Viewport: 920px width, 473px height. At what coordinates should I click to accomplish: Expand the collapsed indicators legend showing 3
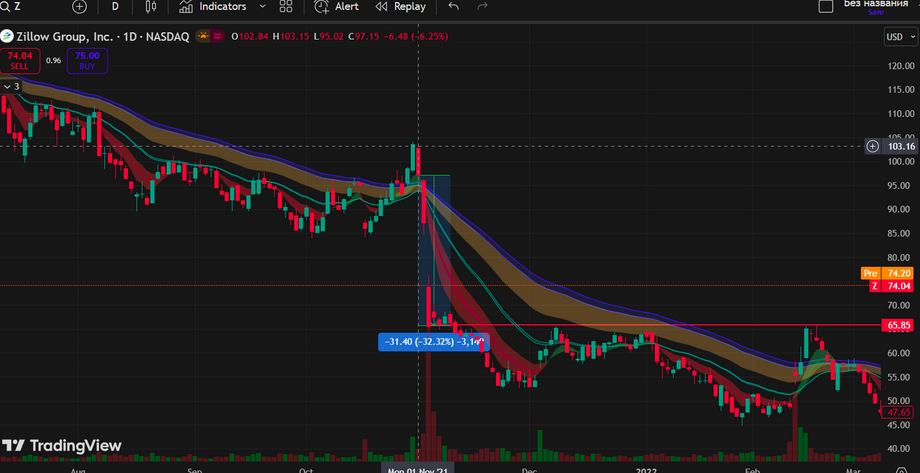click(12, 87)
